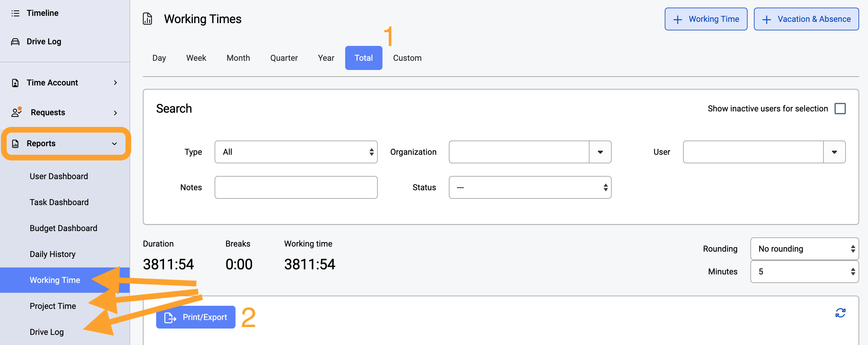The height and width of the screenshot is (345, 868).
Task: Click the car icon beside the top Drive Log
Action: (x=15, y=42)
